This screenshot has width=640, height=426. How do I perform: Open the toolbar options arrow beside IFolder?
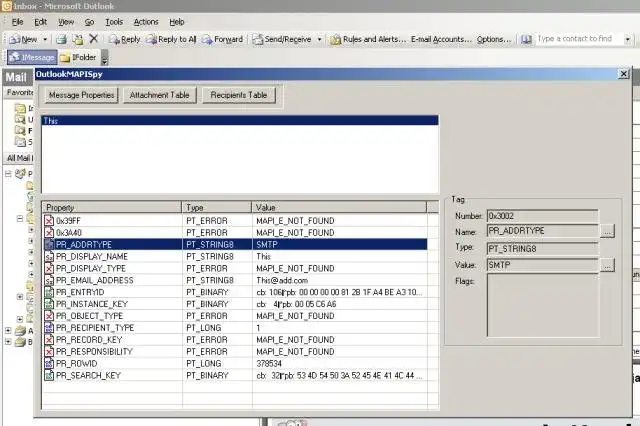[104, 58]
